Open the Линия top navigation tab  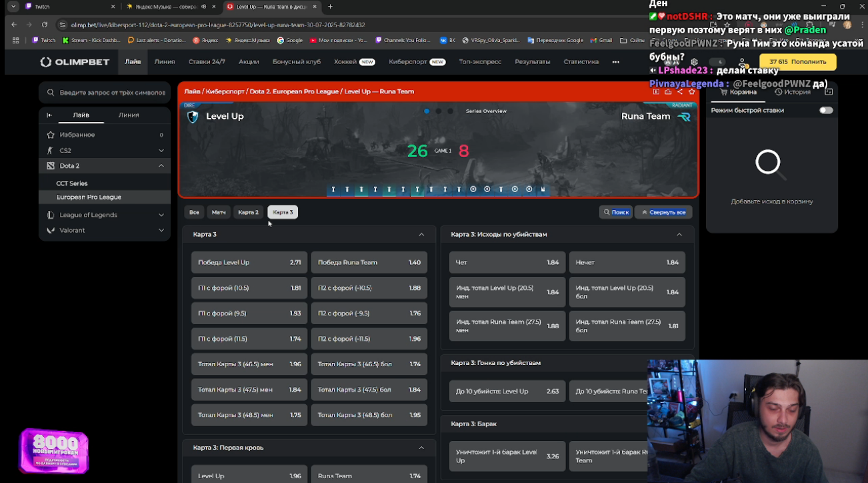(x=164, y=61)
